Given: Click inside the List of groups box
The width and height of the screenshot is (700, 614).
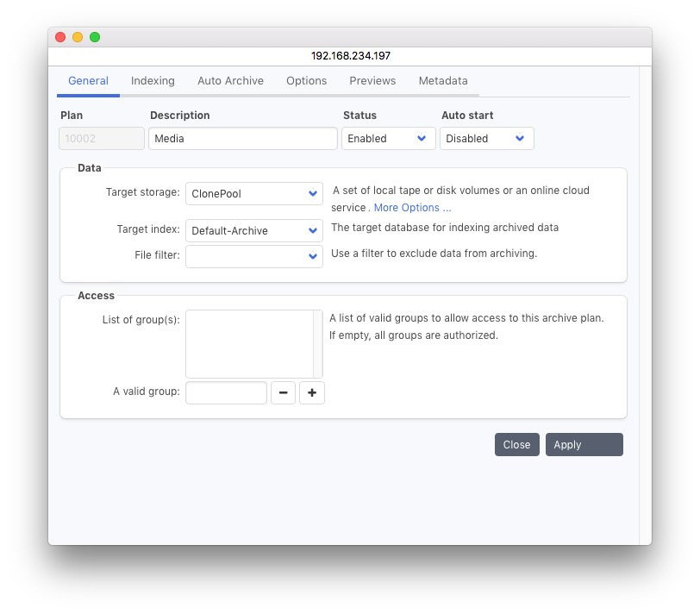Looking at the screenshot, I should pyautogui.click(x=249, y=344).
